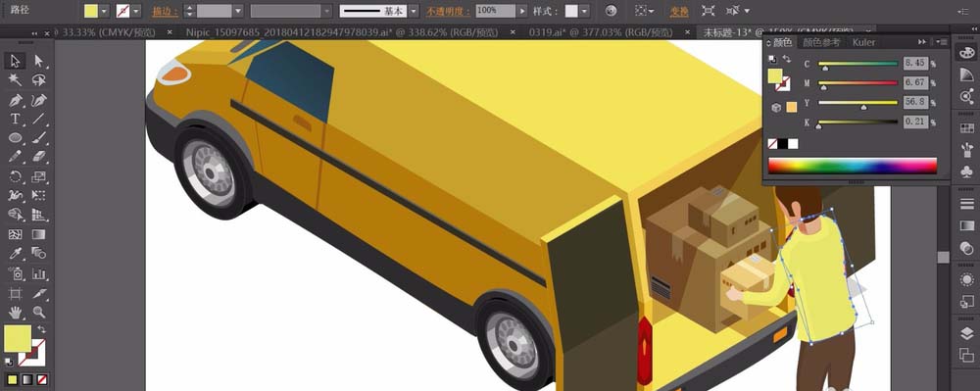This screenshot has height=391, width=980.
Task: Open the Stroke panel icon in dock
Action: pyautogui.click(x=966, y=204)
